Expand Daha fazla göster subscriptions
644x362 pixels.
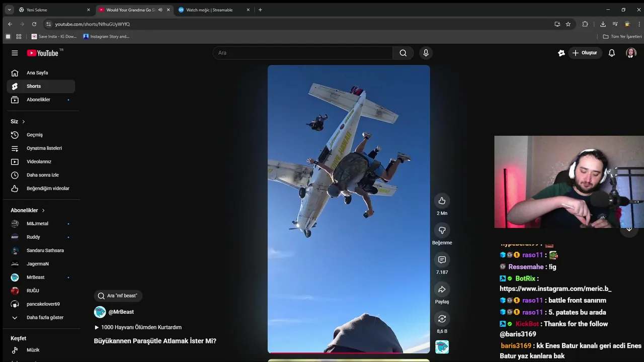[x=41, y=317]
